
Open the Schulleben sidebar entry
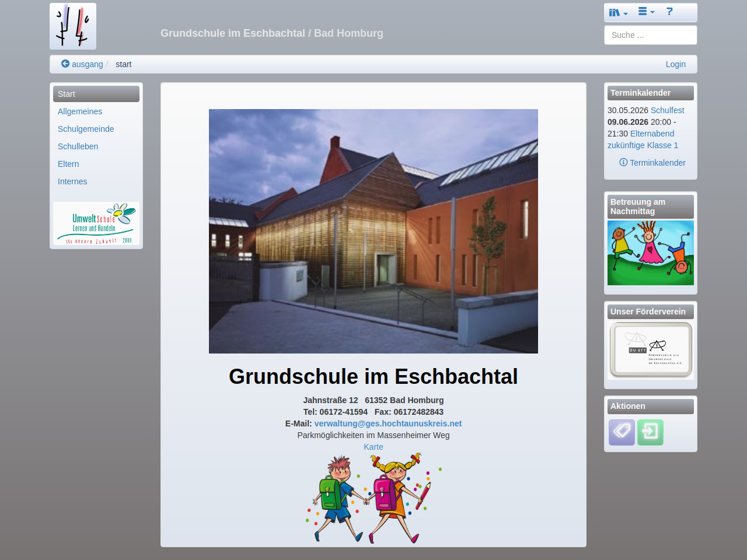[78, 146]
